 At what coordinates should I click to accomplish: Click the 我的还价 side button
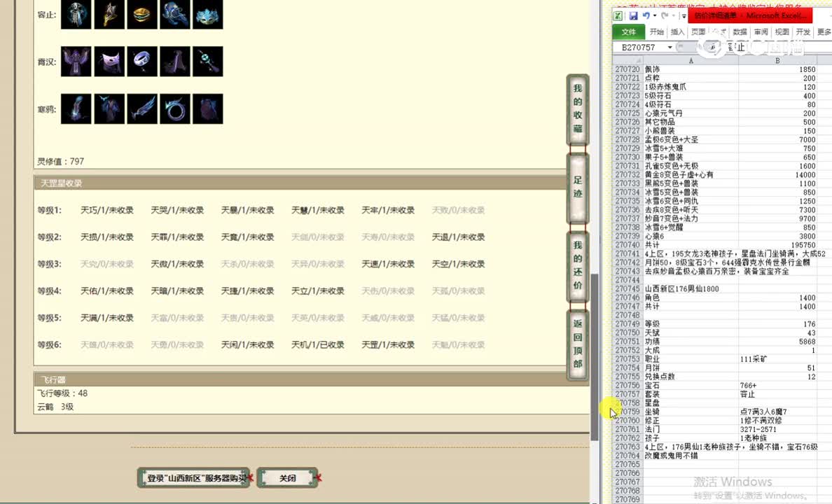(578, 266)
